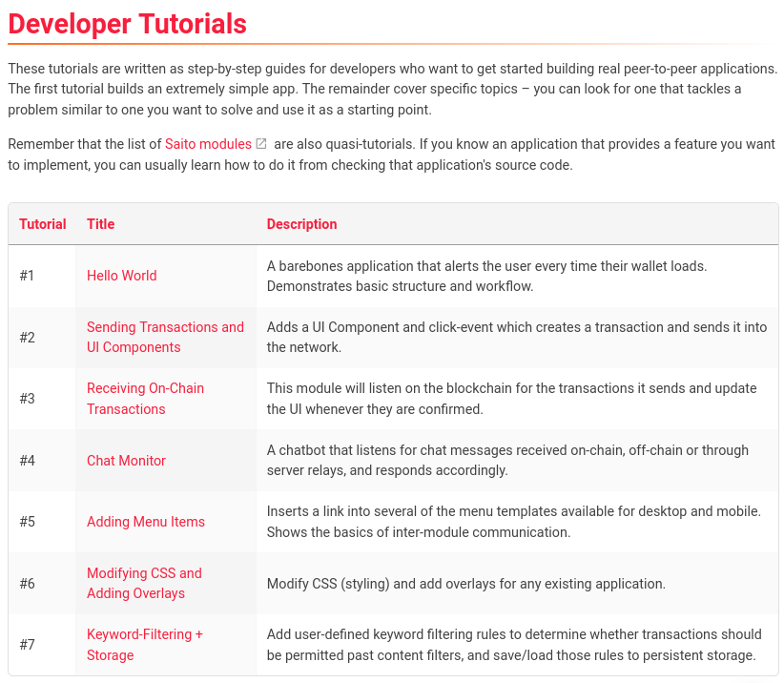Click the Tutorial column header
Screen dimensions: 784x683
43,224
